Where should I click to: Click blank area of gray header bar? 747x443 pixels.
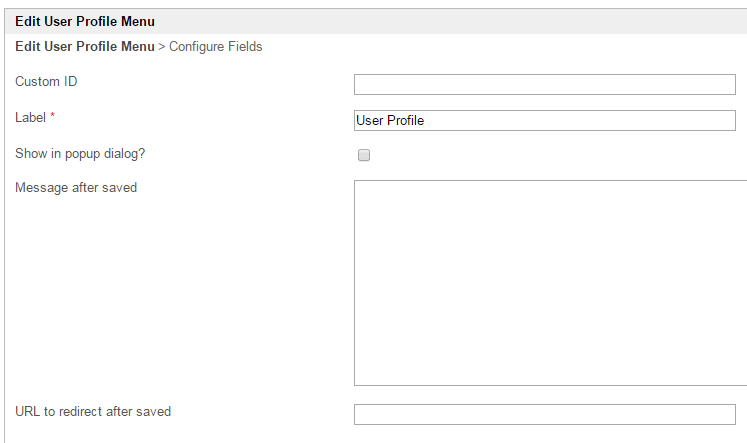[x=450, y=21]
